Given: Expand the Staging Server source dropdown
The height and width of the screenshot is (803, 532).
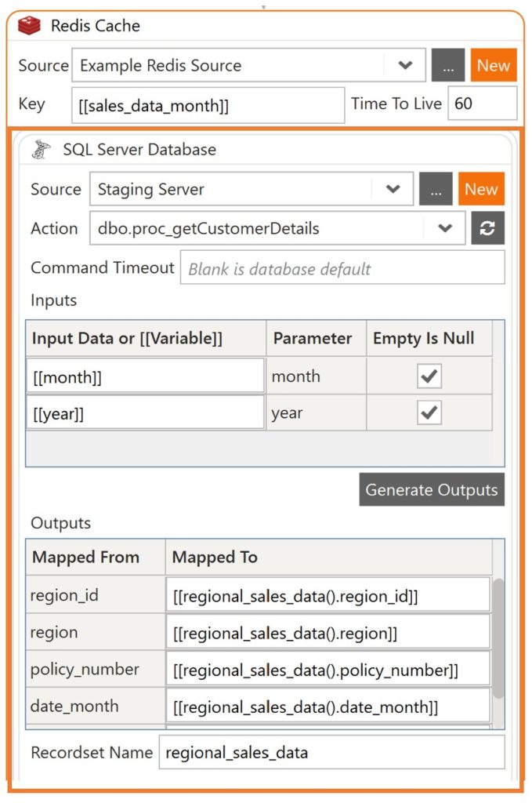Looking at the screenshot, I should [393, 189].
